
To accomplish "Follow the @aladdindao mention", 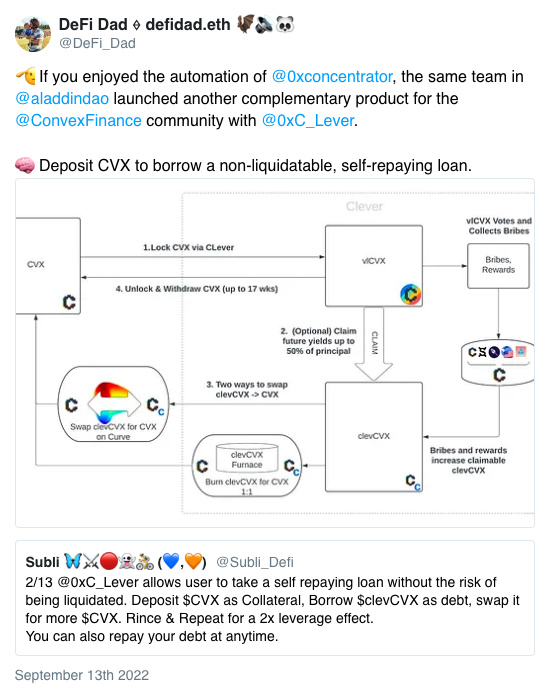I will click(62, 99).
